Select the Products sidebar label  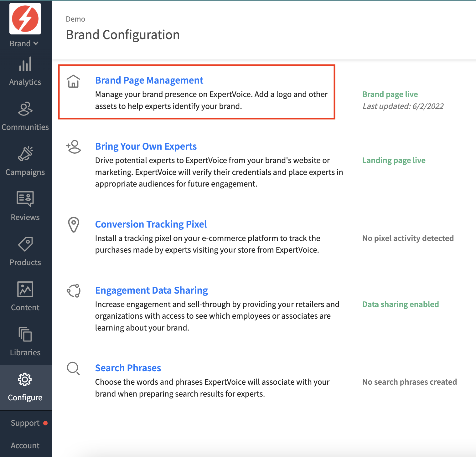click(25, 262)
